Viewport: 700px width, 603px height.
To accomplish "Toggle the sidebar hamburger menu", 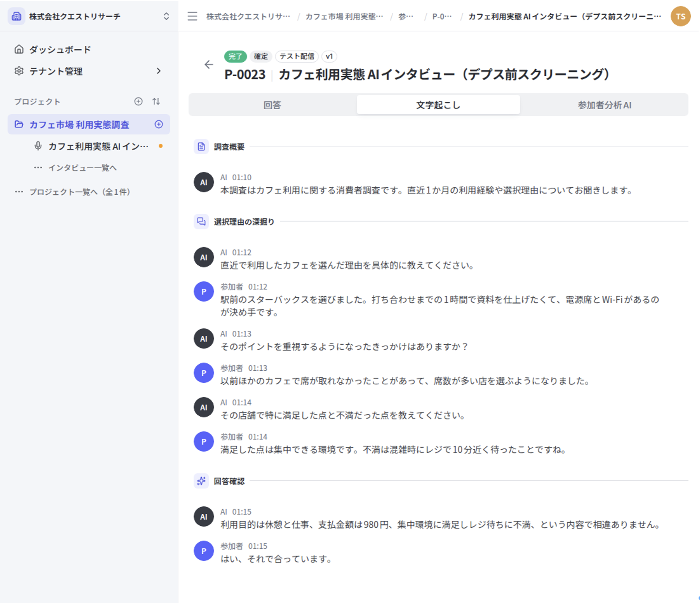I will click(x=192, y=16).
